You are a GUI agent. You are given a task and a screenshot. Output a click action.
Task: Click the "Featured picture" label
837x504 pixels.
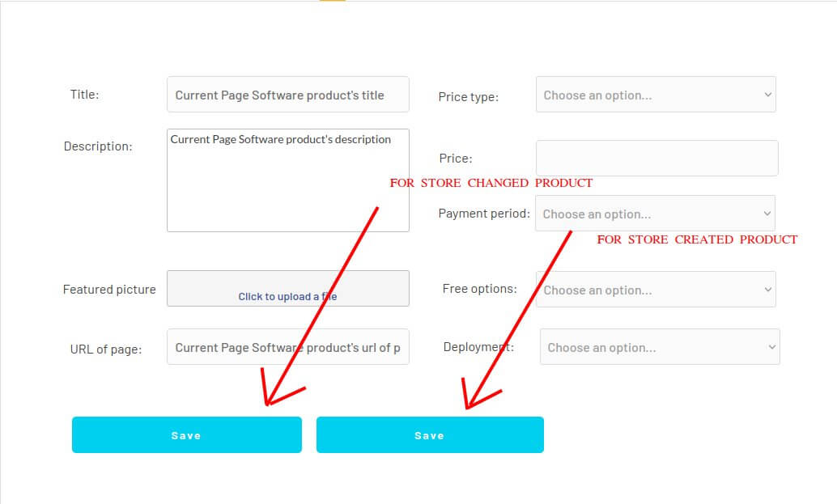point(109,290)
